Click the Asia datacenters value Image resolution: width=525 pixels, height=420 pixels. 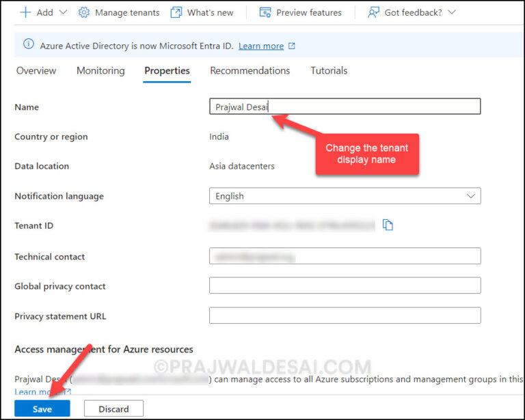(242, 166)
